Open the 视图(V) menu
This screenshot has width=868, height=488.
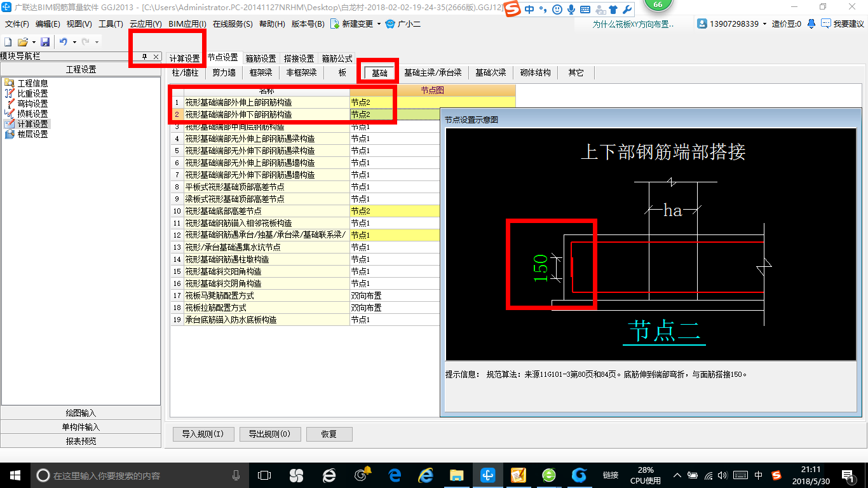pos(79,24)
